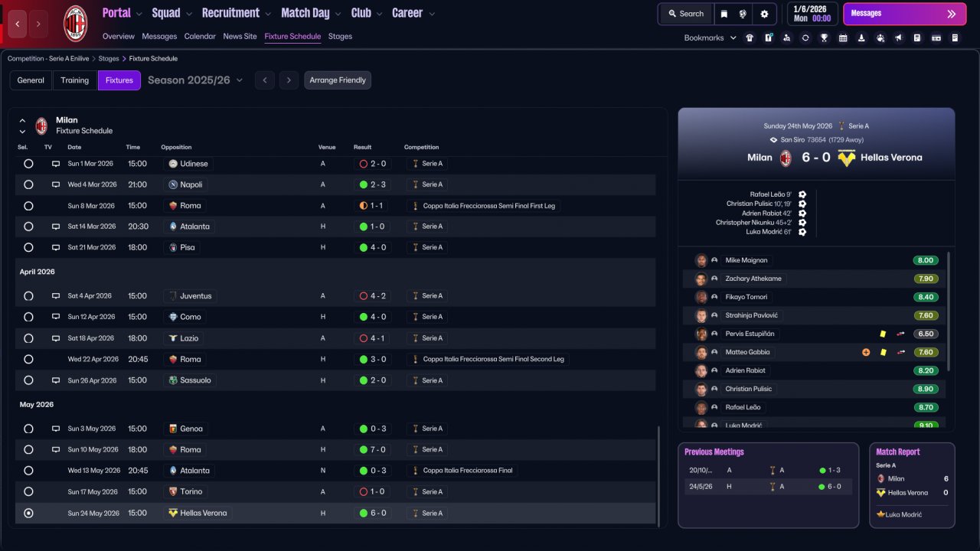Go to next season with right arrow
Image resolution: width=980 pixels, height=551 pixels.
(288, 80)
